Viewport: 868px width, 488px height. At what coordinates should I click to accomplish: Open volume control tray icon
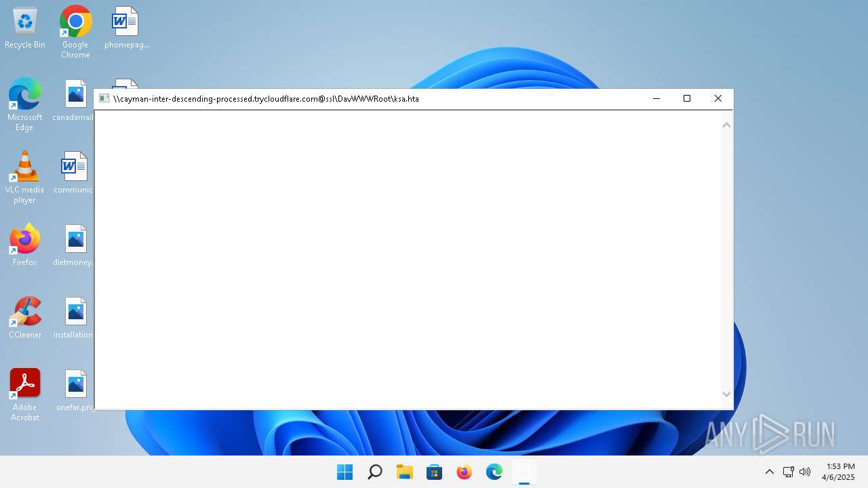point(805,472)
